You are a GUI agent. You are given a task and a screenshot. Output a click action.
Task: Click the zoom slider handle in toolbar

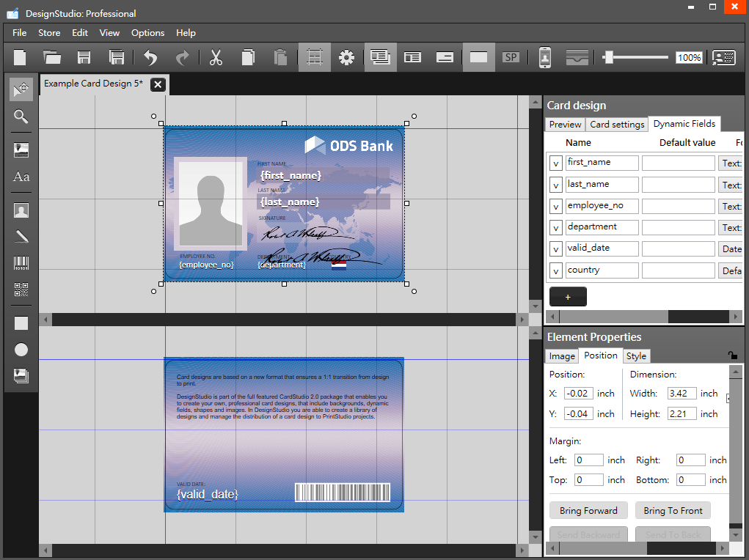pyautogui.click(x=608, y=57)
